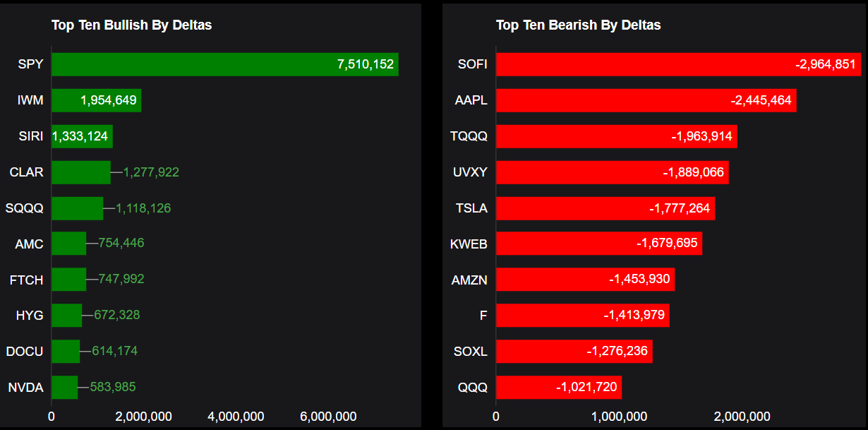Click the IWM bullish bar
Viewport: 868px width, 430px height.
tap(96, 100)
